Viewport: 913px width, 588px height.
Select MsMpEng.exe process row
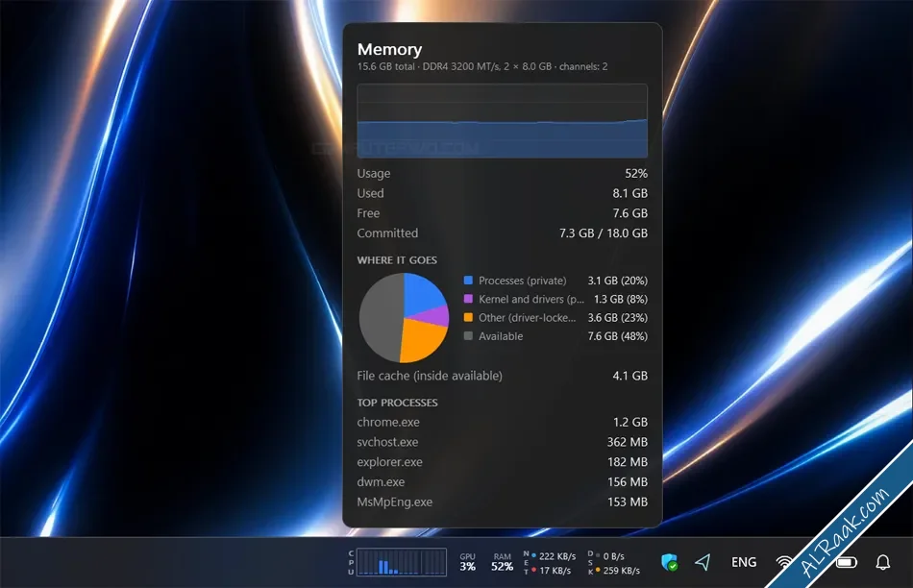point(502,502)
